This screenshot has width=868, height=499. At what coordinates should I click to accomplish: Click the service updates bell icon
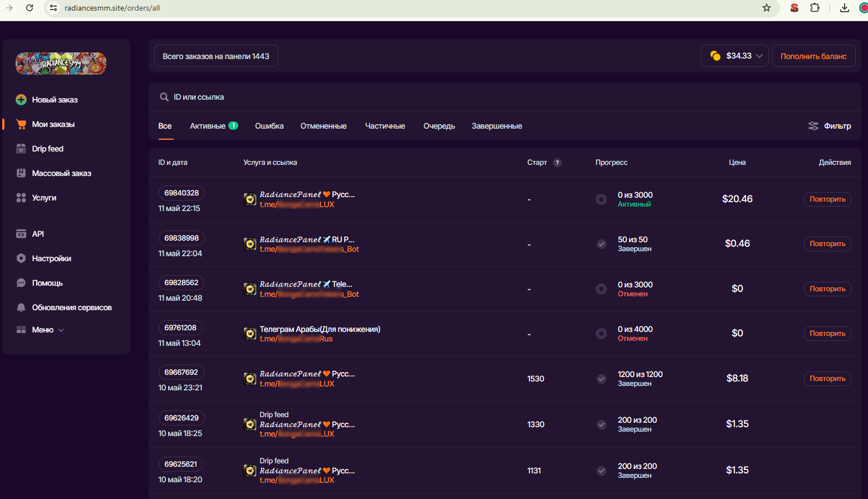coord(21,307)
